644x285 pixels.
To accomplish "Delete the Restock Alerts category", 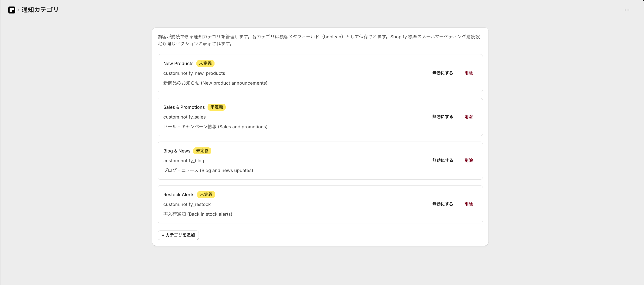I will (x=468, y=204).
